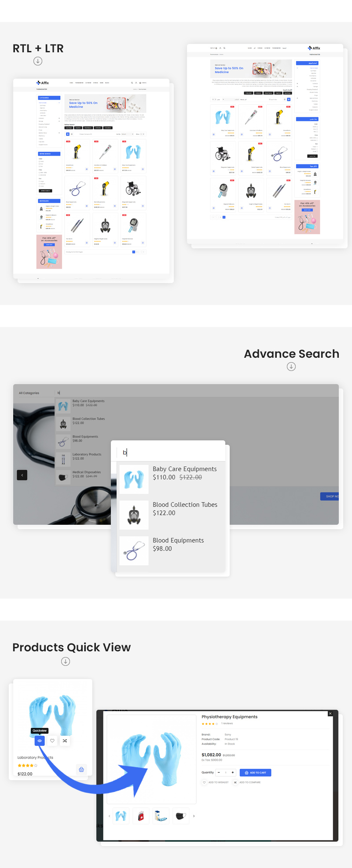352x868 pixels.
Task: Click the down-arrow circle under RTL + LTR
Action: (38, 61)
